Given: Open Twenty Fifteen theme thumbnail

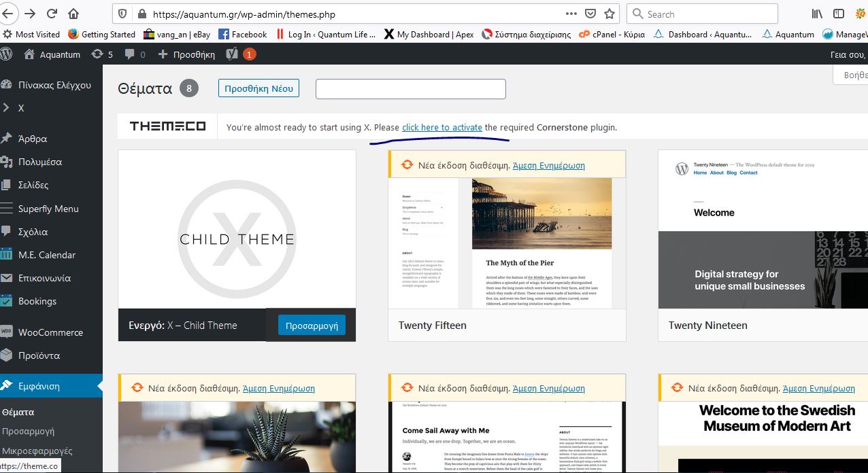Looking at the screenshot, I should tap(507, 243).
